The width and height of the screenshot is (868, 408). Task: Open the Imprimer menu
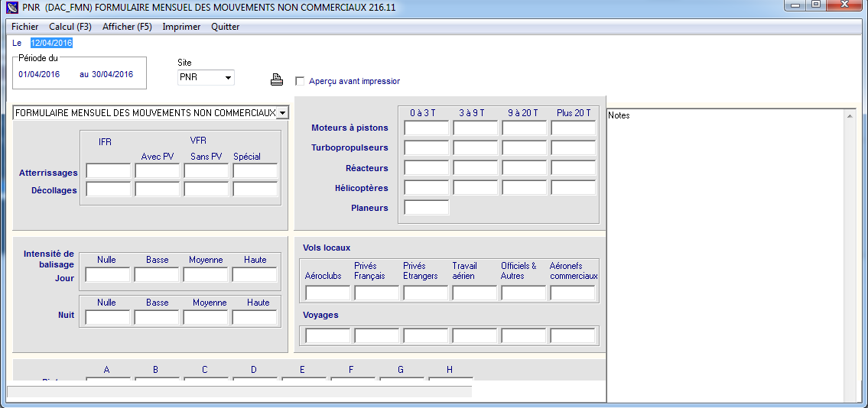click(181, 27)
